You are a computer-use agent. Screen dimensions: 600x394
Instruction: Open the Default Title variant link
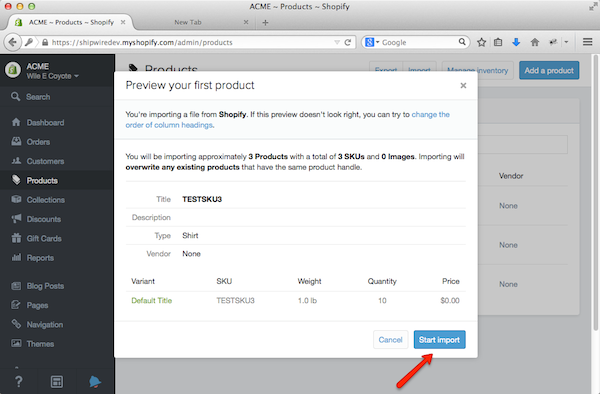[152, 301]
